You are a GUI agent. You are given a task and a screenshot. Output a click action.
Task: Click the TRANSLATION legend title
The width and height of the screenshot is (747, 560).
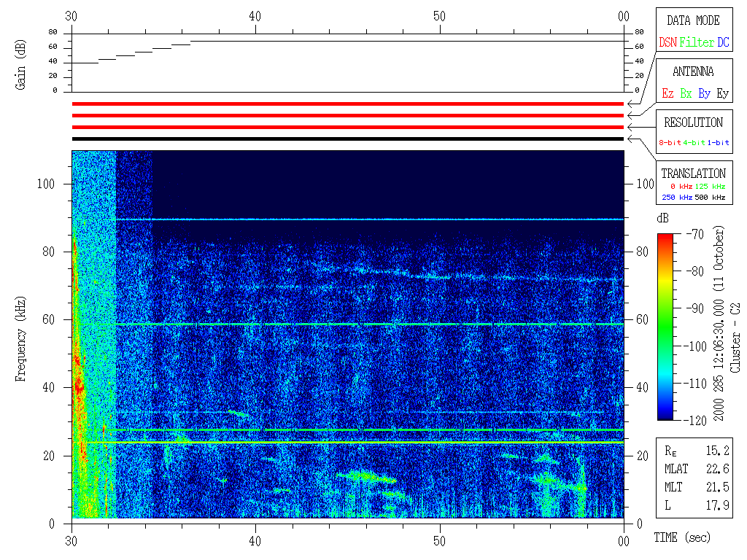693,174
